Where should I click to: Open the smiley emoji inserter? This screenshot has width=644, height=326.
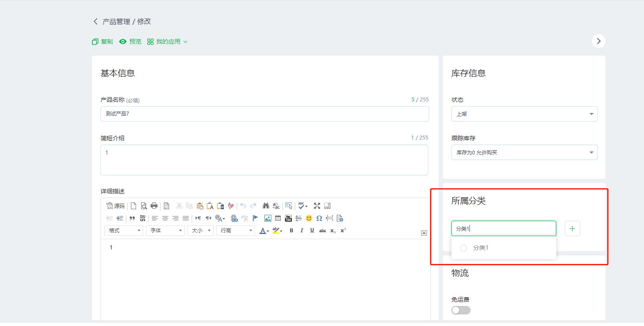pos(309,218)
